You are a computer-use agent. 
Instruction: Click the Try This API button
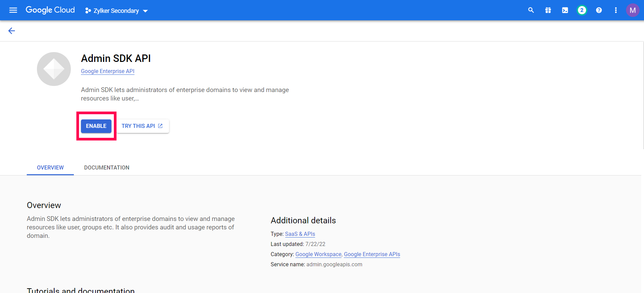142,126
